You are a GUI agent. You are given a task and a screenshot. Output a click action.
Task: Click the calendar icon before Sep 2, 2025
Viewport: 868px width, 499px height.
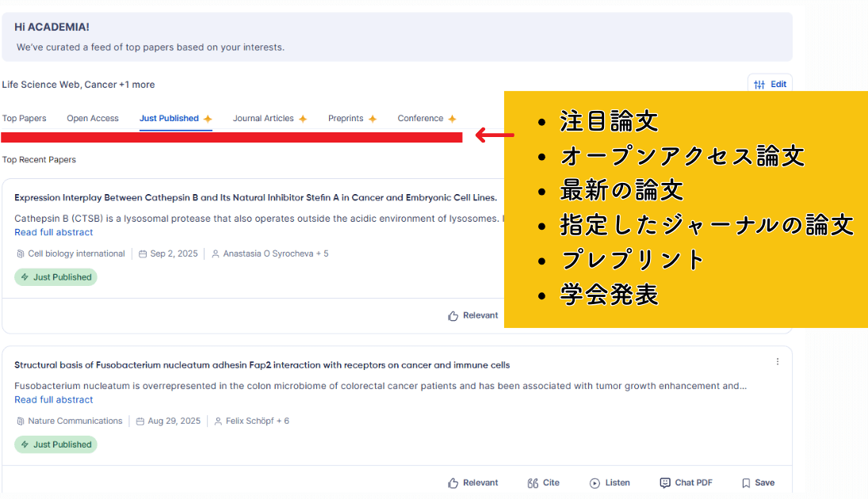coord(143,254)
